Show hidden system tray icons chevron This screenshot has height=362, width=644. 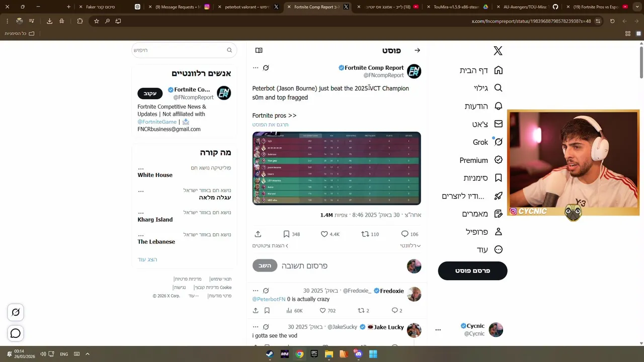coord(87,354)
